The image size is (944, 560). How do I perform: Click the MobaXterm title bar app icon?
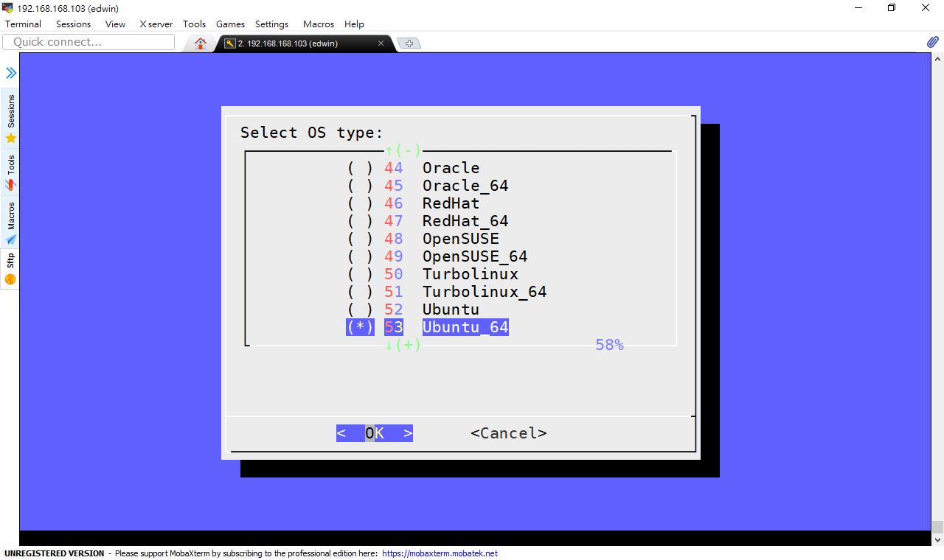[7, 8]
